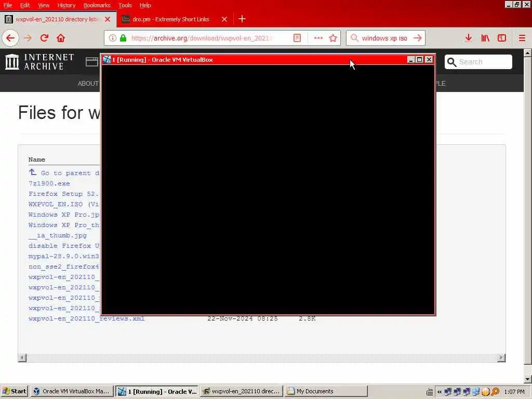Expand hidden tray icons with the chevron
Screen dimensions: 532x399
click(440, 392)
